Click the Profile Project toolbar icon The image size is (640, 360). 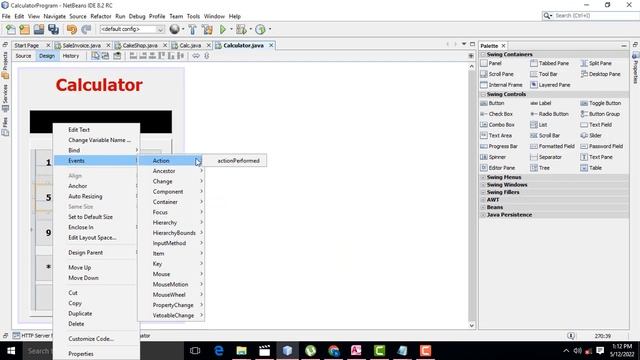(260, 29)
